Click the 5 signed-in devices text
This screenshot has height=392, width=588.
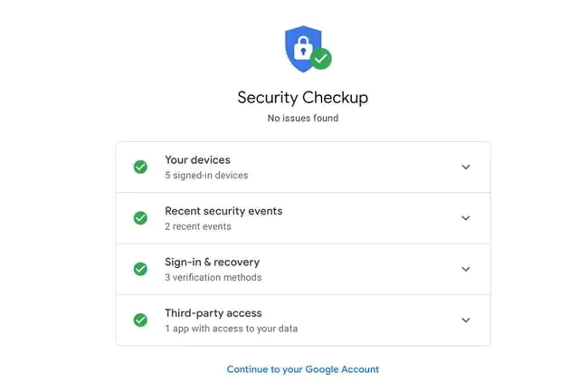click(x=206, y=176)
